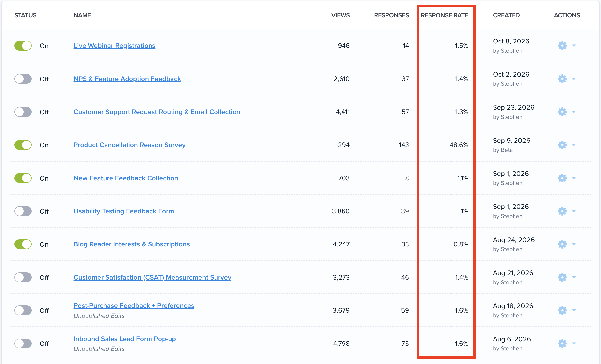Open Post-Purchase Feedback + Preferences link

point(134,306)
